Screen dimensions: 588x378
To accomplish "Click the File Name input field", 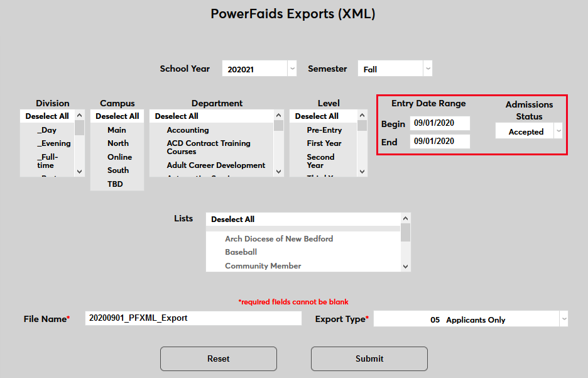I will pyautogui.click(x=193, y=318).
